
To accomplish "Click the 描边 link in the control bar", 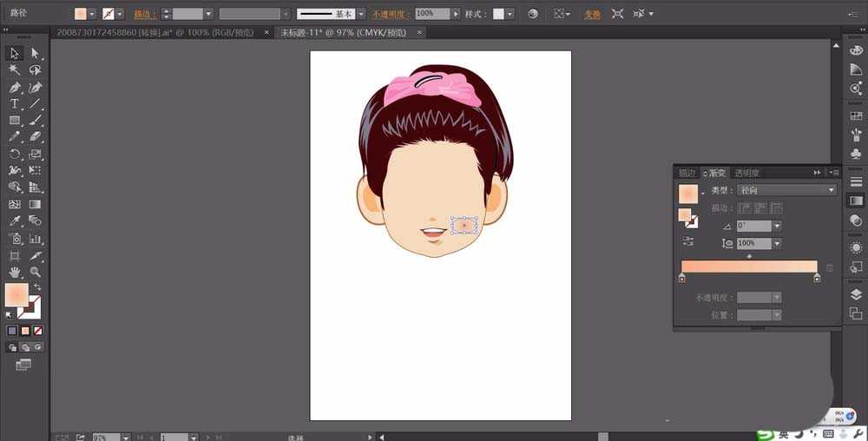I will click(141, 14).
